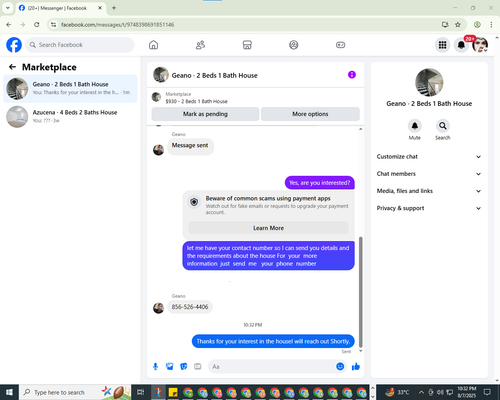Bookmark this tab with the star

click(x=458, y=24)
